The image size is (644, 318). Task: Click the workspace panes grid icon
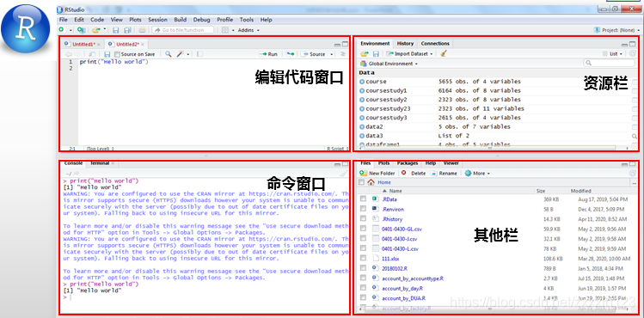[224, 30]
